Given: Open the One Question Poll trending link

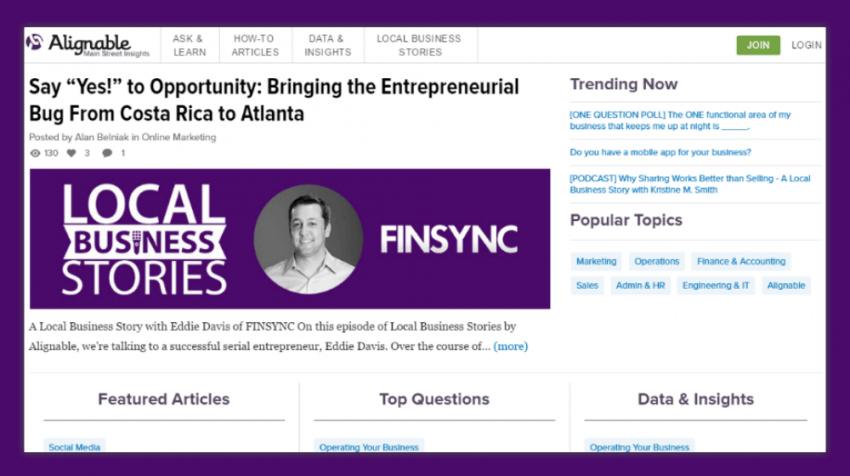Looking at the screenshot, I should tap(694, 121).
